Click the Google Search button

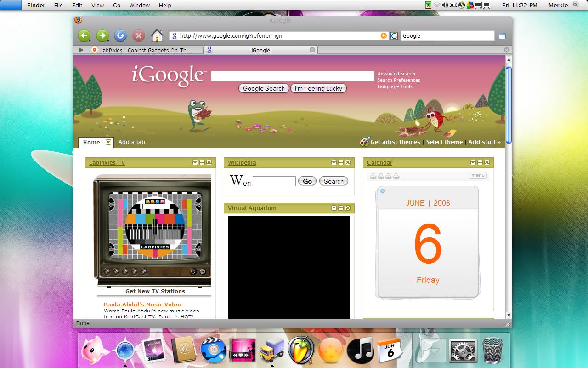[264, 88]
